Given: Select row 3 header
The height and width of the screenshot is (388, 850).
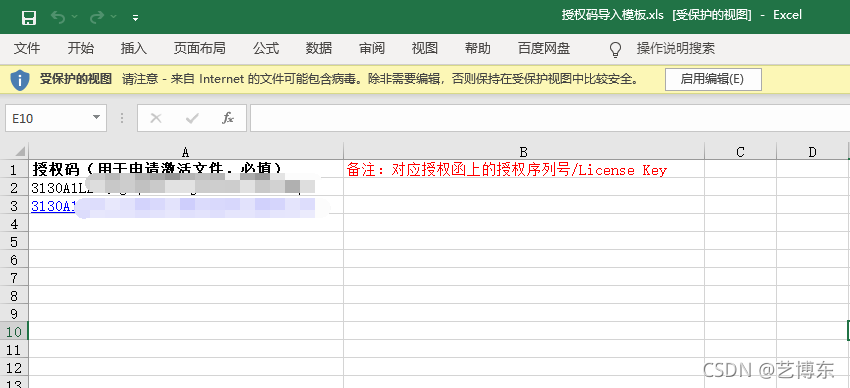Looking at the screenshot, I should pyautogui.click(x=14, y=205).
